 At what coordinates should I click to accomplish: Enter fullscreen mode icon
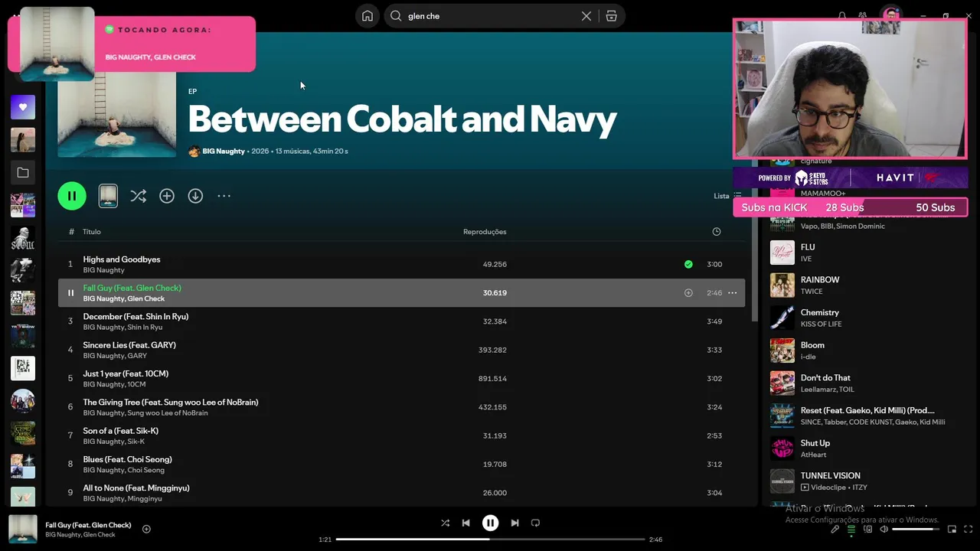tap(968, 529)
